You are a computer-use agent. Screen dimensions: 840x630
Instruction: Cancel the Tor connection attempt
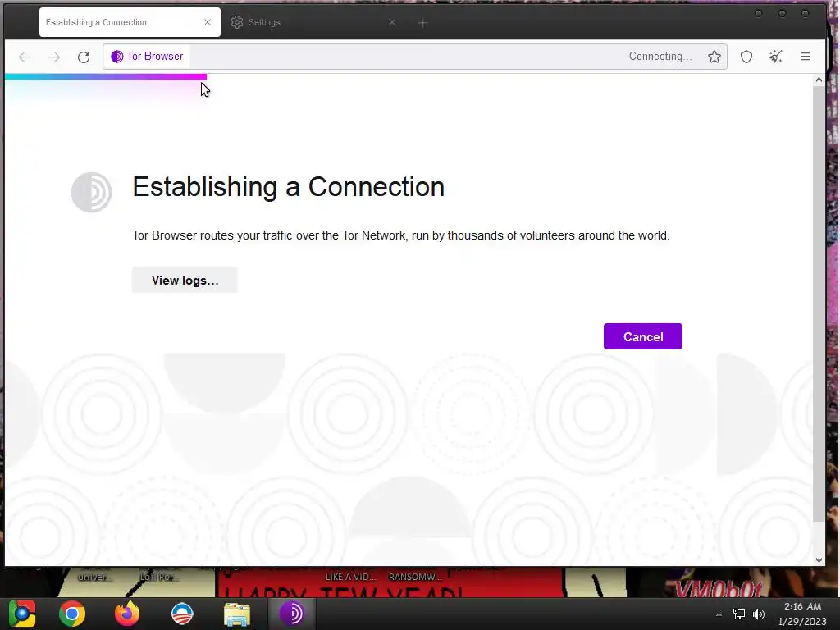[643, 336]
